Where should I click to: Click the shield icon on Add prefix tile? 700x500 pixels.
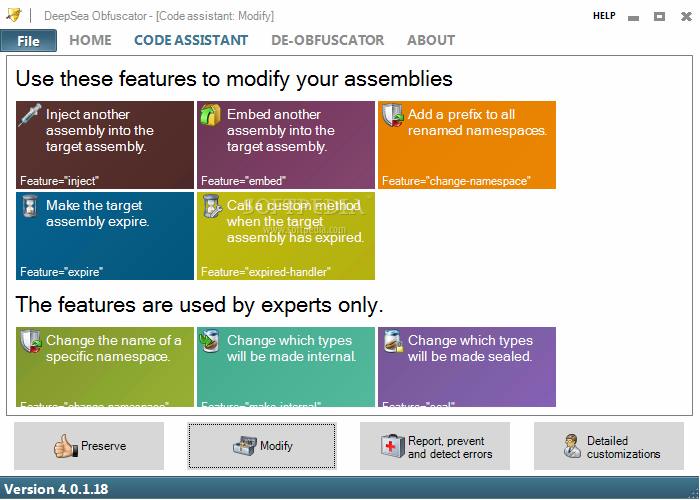click(392, 115)
